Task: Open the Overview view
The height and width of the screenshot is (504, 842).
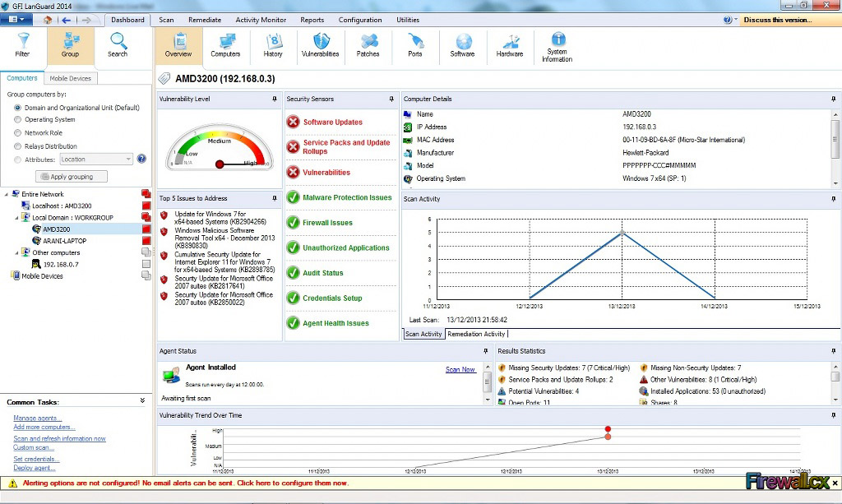Action: click(178, 45)
